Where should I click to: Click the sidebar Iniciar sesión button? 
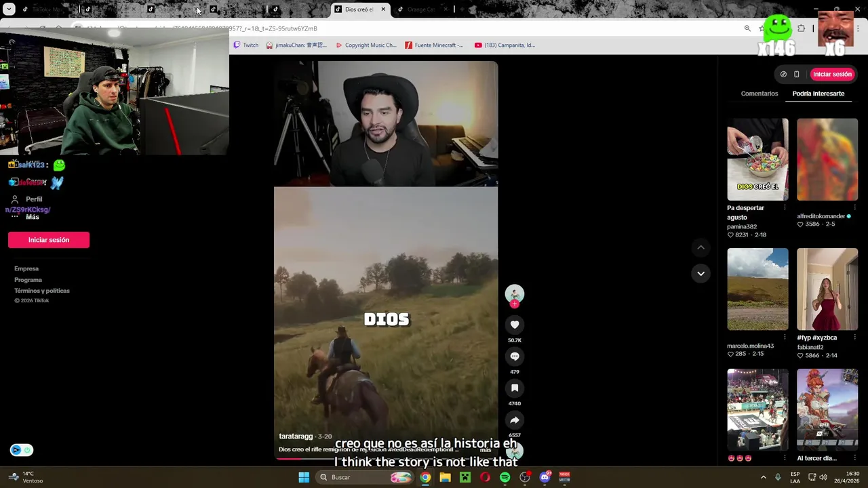point(49,240)
